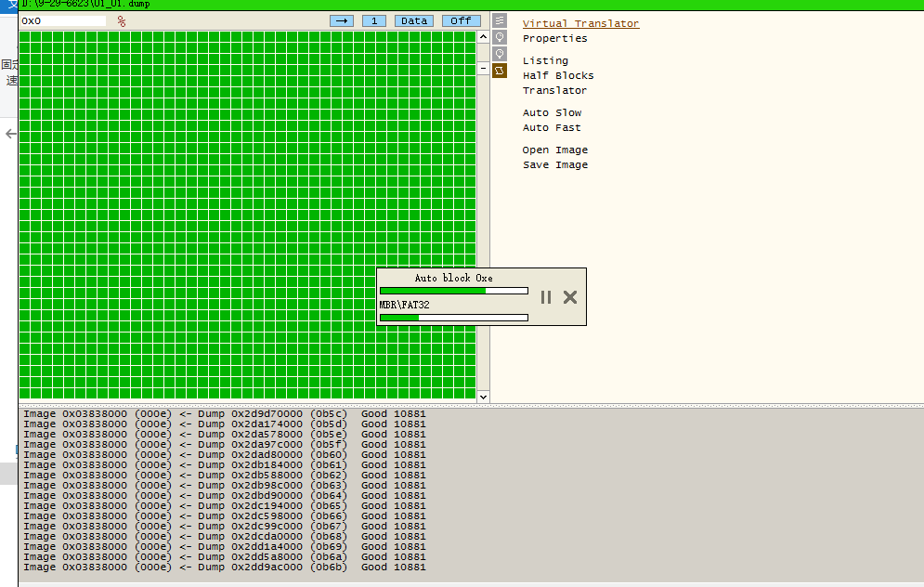
Task: Collapse the left sidebar with the back arrow
Action: pyautogui.click(x=10, y=133)
